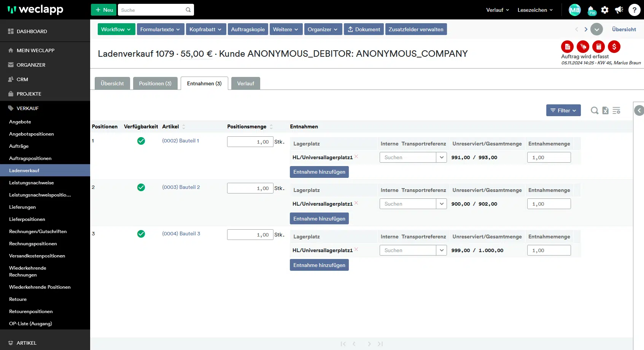Click the Dokument upload button

[364, 29]
